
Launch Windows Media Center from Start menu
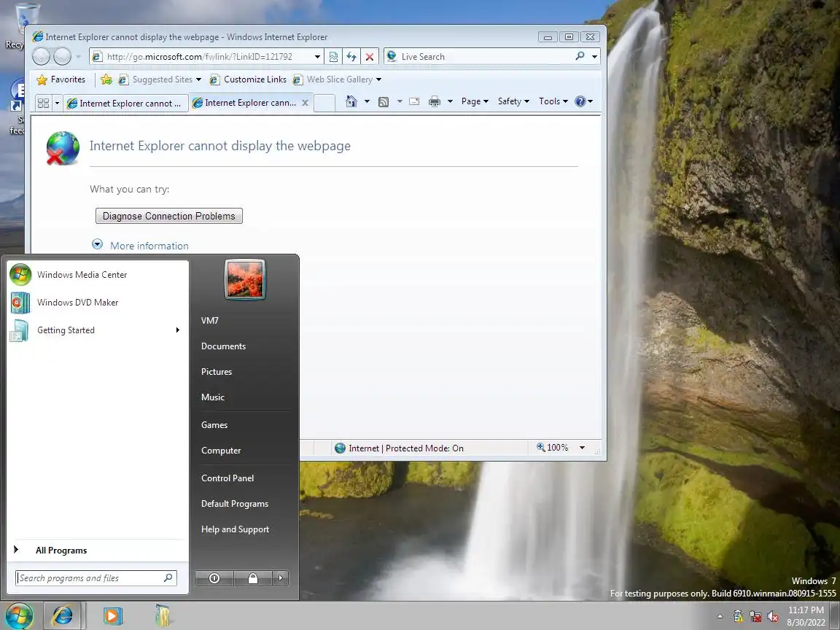click(98, 275)
